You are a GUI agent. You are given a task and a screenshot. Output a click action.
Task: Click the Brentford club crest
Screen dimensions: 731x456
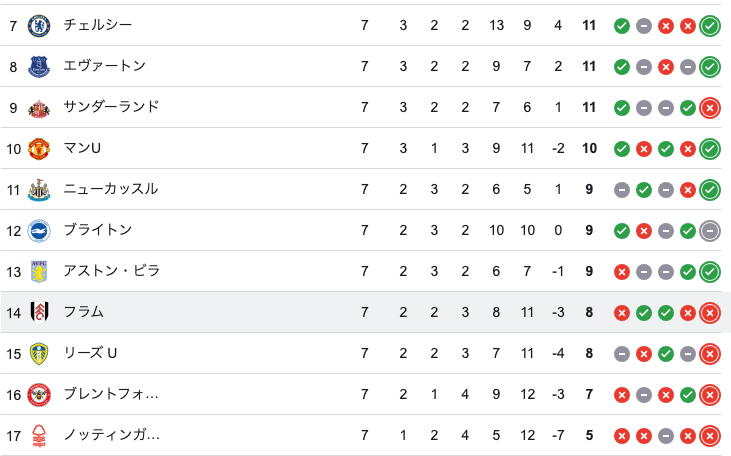point(39,394)
